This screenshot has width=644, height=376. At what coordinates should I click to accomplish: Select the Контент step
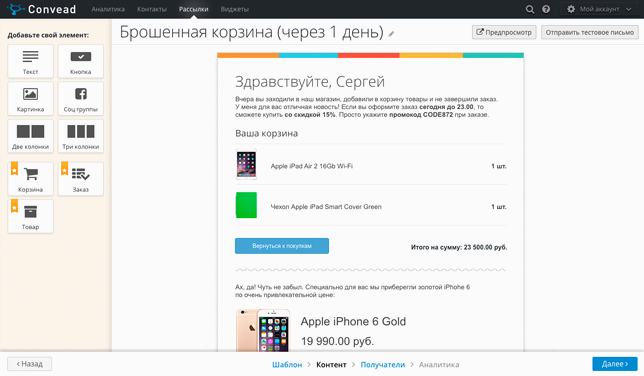tap(331, 364)
